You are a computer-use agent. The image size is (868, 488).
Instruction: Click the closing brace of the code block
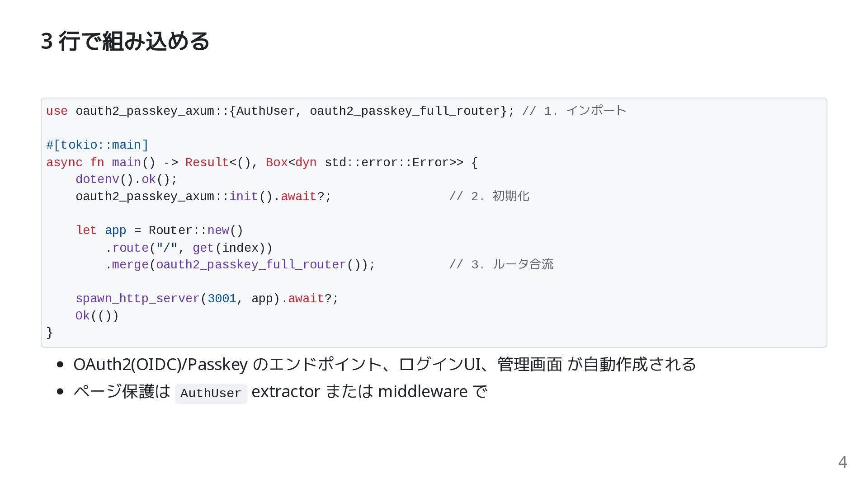pyautogui.click(x=50, y=333)
